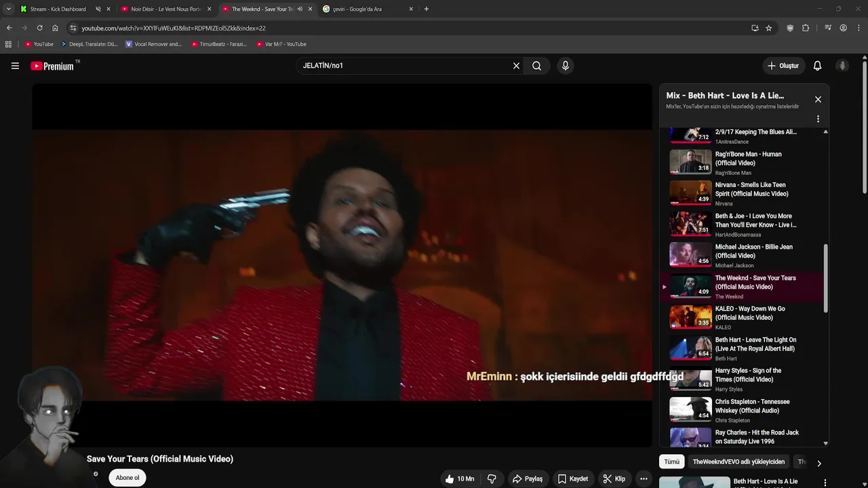Reload the page in Chrome

(39, 28)
